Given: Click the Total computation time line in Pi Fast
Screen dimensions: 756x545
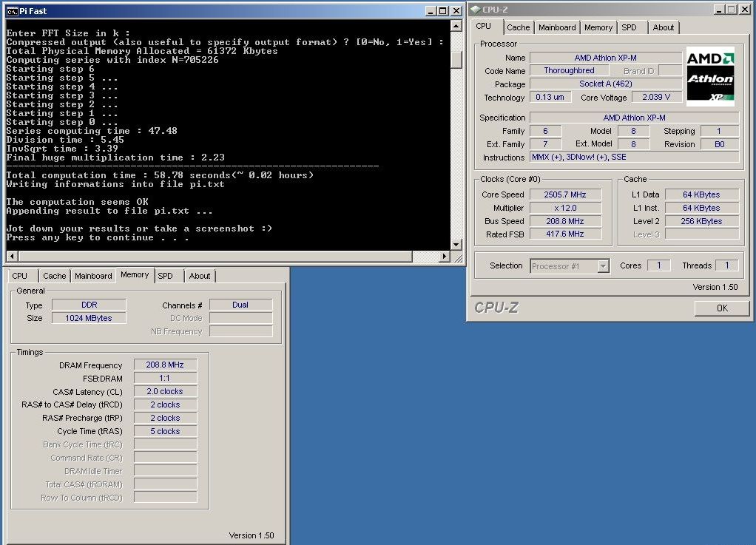Looking at the screenshot, I should point(160,175).
